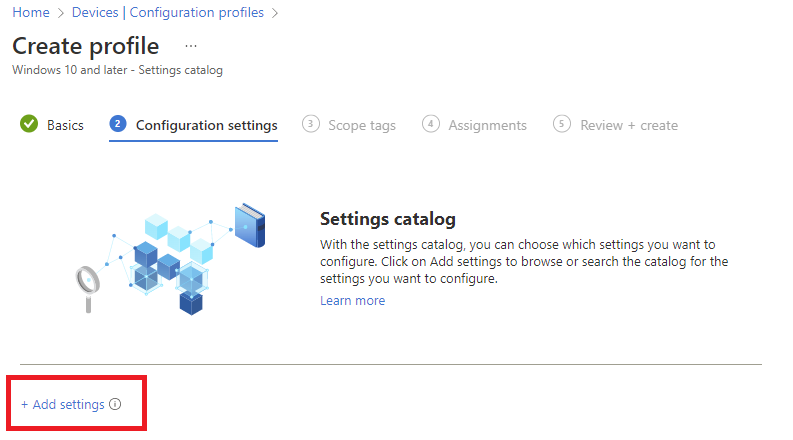The width and height of the screenshot is (793, 440).
Task: Click step 2 circle icon
Action: pyautogui.click(x=118, y=124)
